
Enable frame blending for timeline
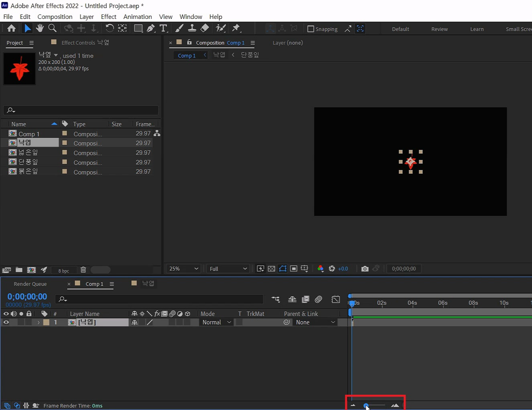click(306, 299)
